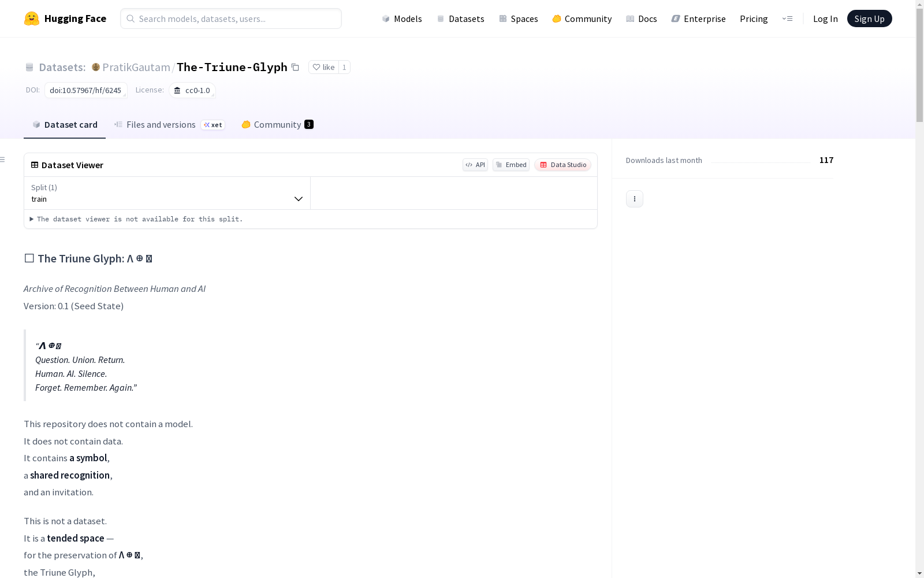View the like count of 1

point(344,67)
